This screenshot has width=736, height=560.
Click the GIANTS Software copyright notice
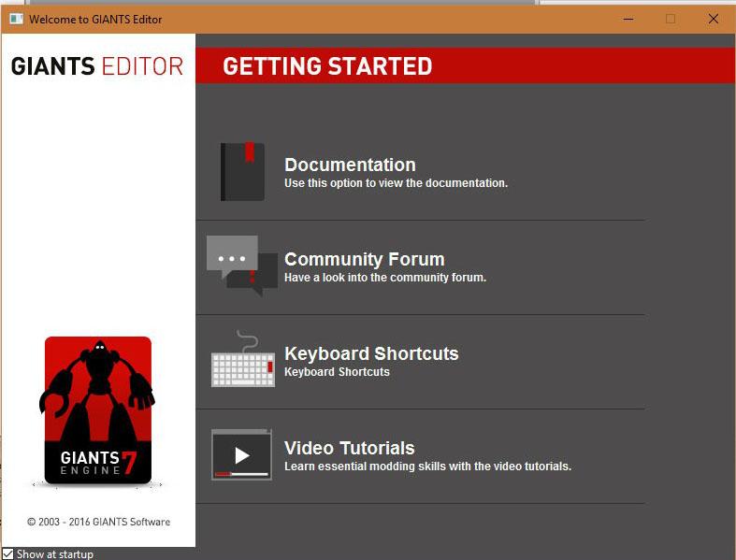[x=98, y=522]
